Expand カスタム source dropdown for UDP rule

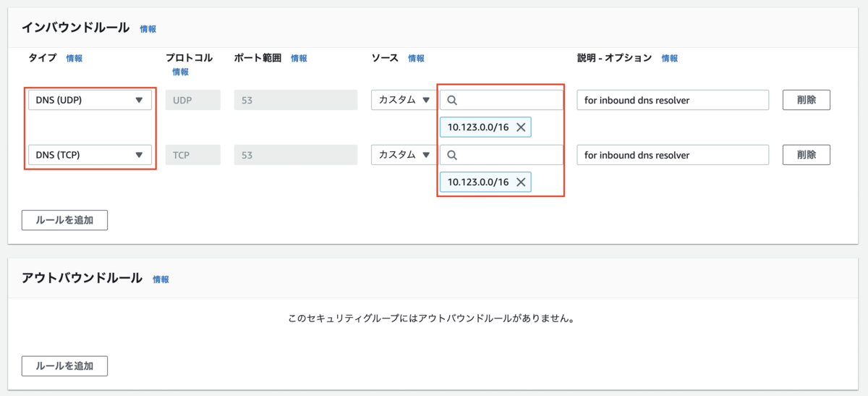pyautogui.click(x=404, y=101)
